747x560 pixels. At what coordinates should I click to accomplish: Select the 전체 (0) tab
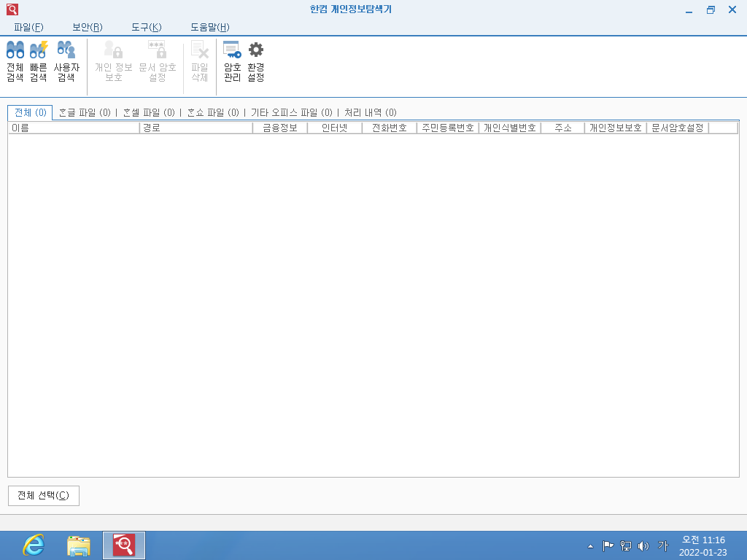click(x=30, y=112)
